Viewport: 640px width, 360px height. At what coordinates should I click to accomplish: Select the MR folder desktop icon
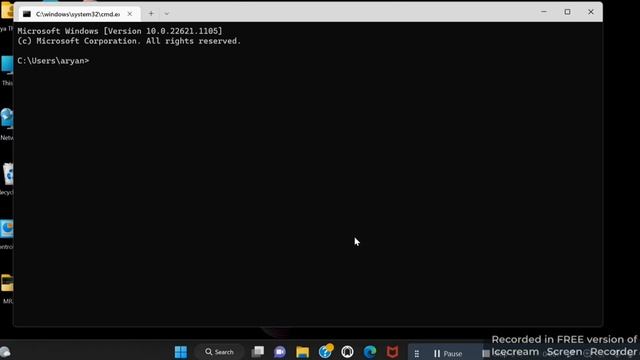pos(7,289)
